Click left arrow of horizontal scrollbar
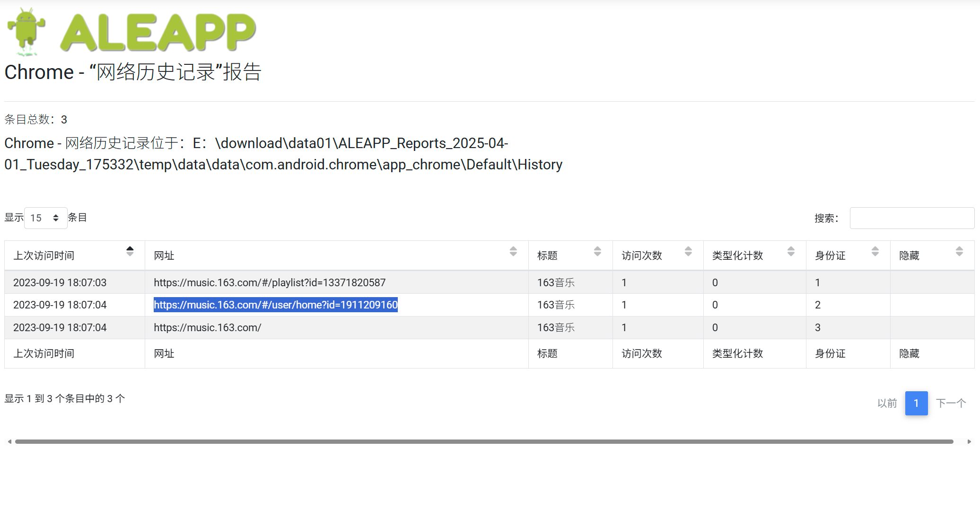The height and width of the screenshot is (510, 980). coord(9,441)
